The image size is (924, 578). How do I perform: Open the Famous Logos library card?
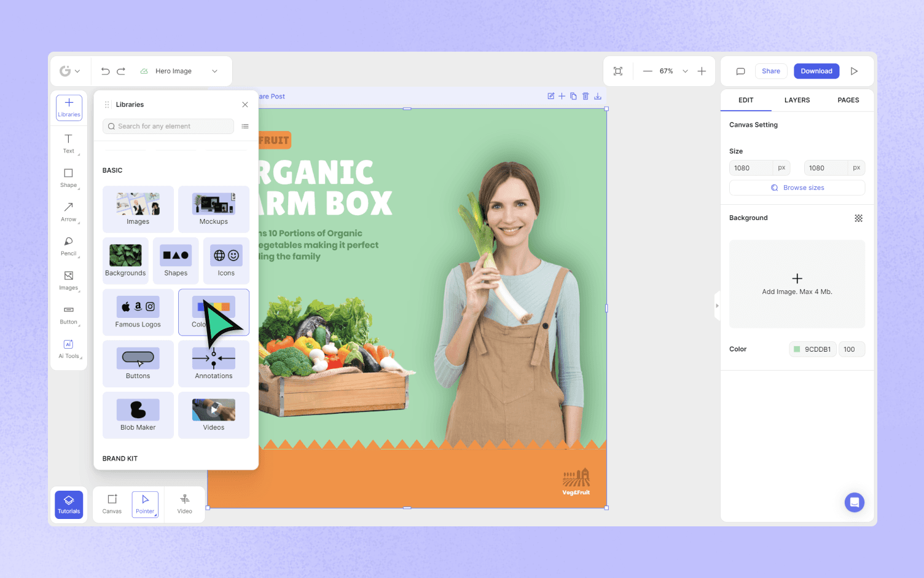pyautogui.click(x=138, y=312)
